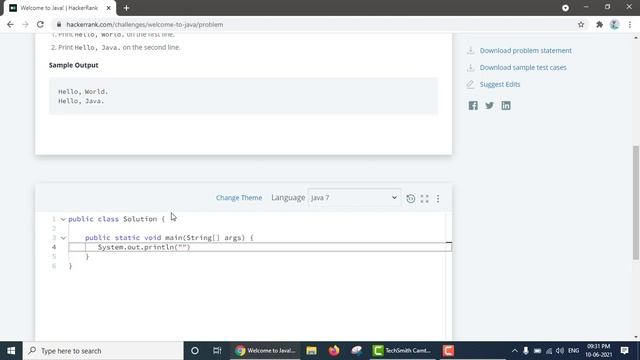Viewport: 640px width, 360px height.
Task: Open TechSmith Camtasia taskbar item
Action: tap(402, 351)
